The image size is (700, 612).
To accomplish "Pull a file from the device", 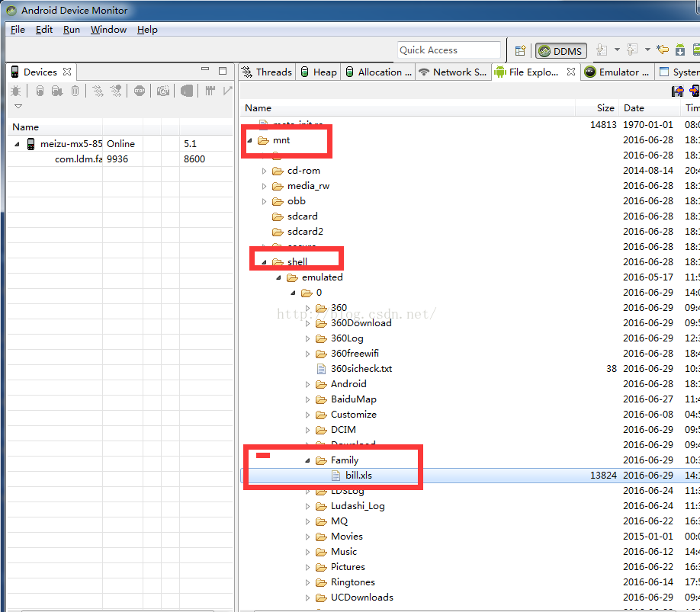I will (676, 91).
